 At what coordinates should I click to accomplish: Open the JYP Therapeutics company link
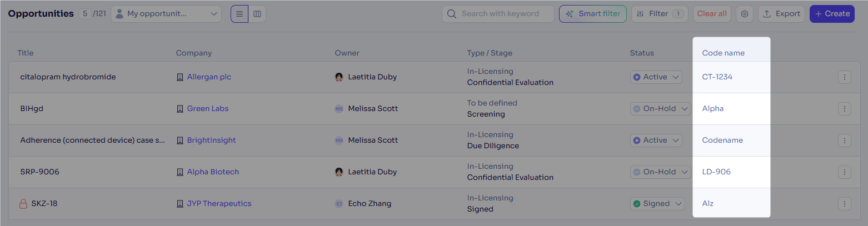pos(219,204)
